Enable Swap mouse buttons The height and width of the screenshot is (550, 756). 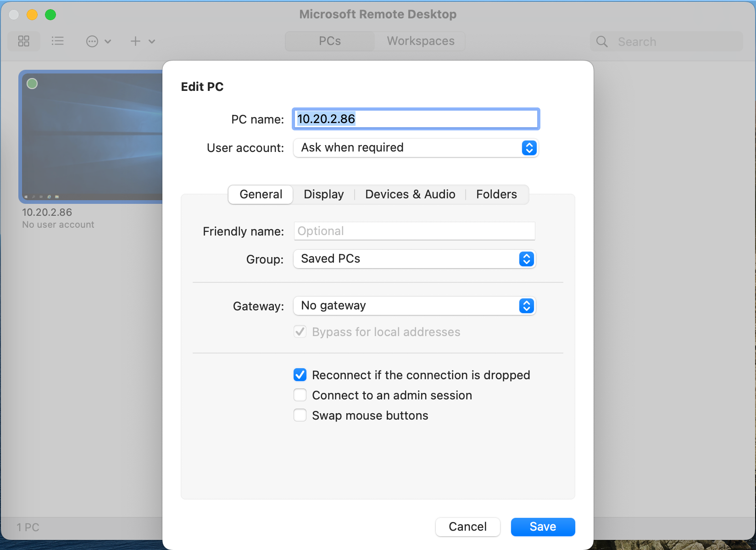[x=300, y=415]
